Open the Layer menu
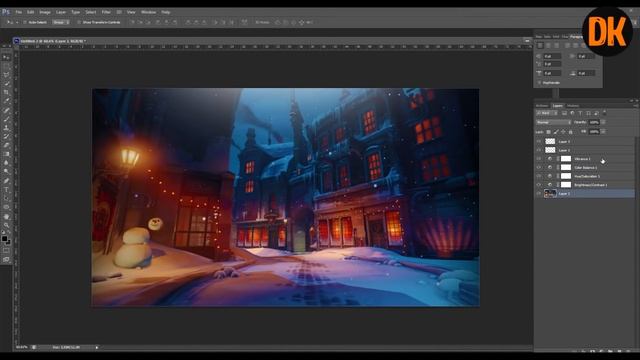Image resolution: width=640 pixels, height=360 pixels. pos(61,12)
